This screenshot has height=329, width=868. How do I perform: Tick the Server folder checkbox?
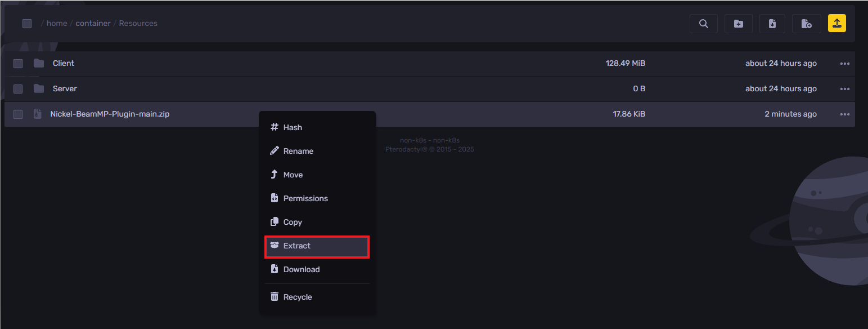coord(18,89)
